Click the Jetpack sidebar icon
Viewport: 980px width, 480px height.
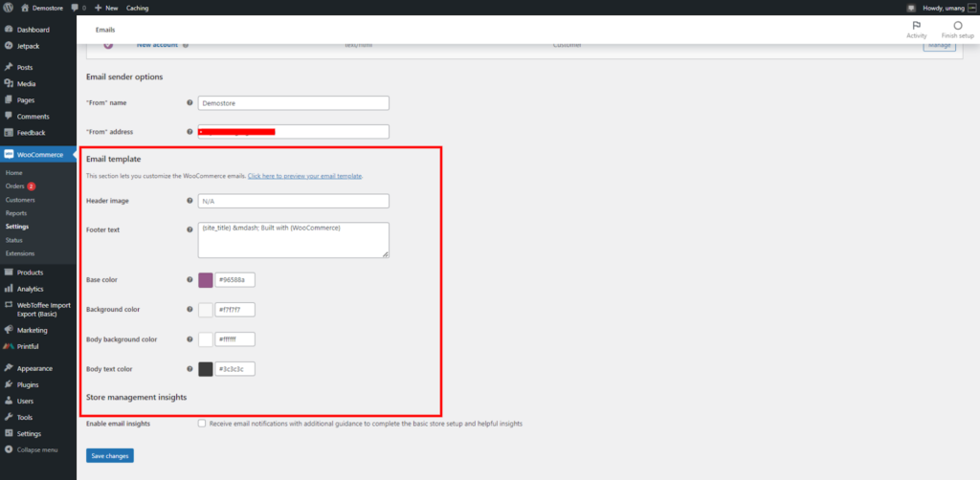[x=8, y=46]
